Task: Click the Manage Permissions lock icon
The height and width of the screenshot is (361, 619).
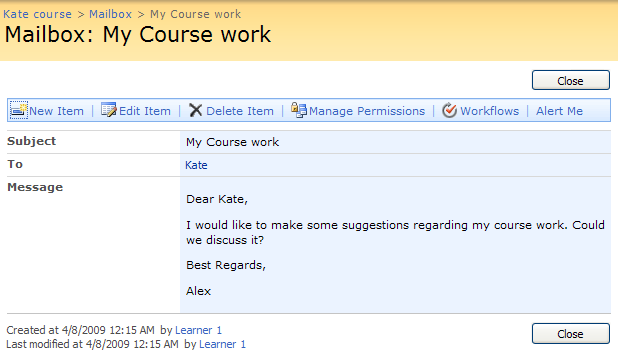Action: point(299,110)
